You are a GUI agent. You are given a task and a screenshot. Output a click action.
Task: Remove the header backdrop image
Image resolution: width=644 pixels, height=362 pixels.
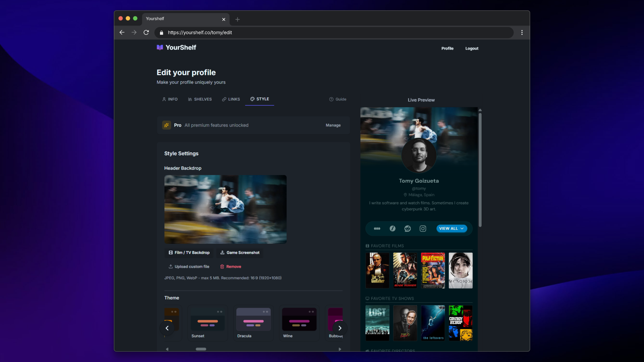point(231,267)
